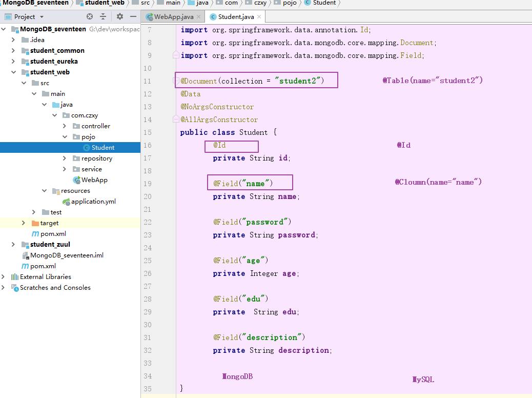Click student_web in the breadcrumb bar

104,3
